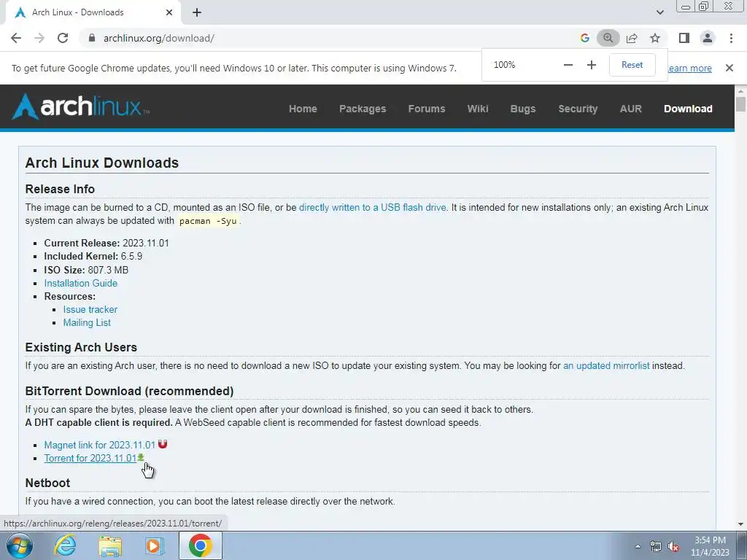Click the Chrome taskbar icon
The width and height of the screenshot is (747, 560).
click(200, 545)
